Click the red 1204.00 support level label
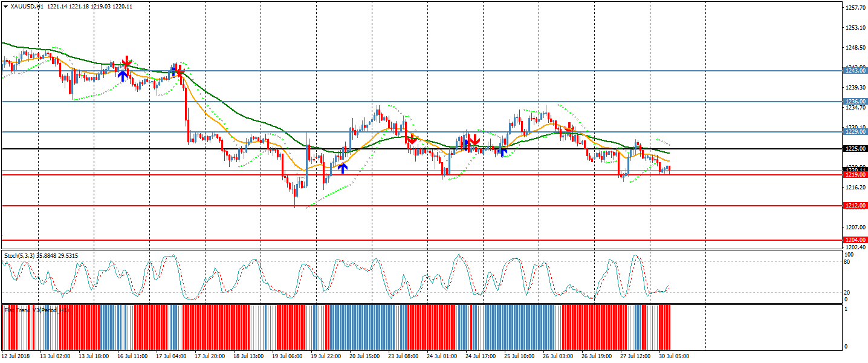The height and width of the screenshot is (363, 868). [x=855, y=240]
